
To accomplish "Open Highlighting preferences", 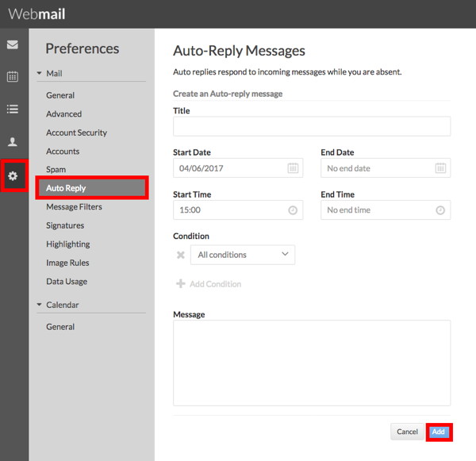I will coord(68,244).
